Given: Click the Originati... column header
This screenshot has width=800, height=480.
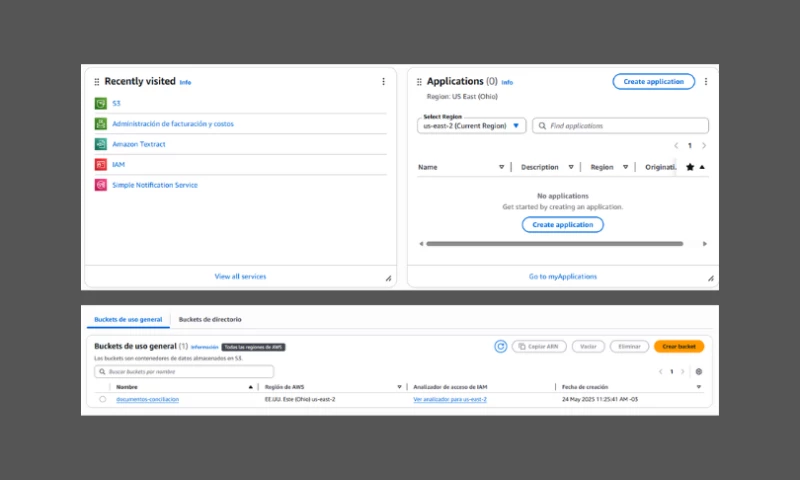Looking at the screenshot, I should (661, 167).
